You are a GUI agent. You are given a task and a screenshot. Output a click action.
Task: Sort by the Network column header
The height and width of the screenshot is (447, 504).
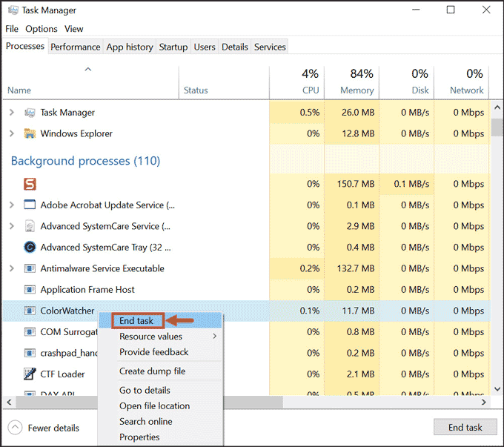461,83
